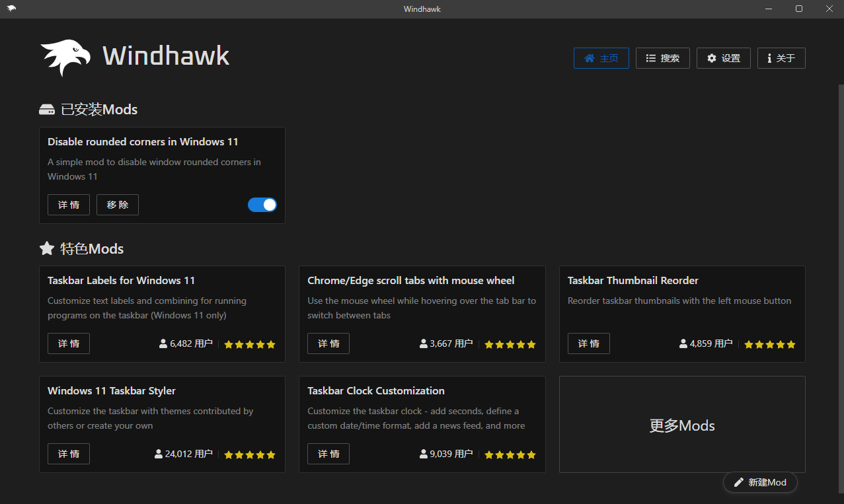
Task: Disable the rounded corners mod toggle
Action: 262,205
